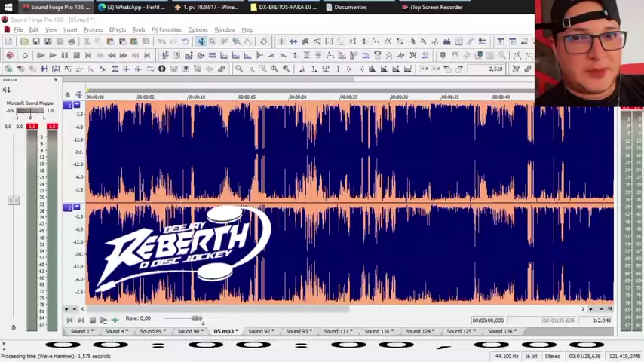
Task: Click the Cut scissors icon
Action: 87,41
